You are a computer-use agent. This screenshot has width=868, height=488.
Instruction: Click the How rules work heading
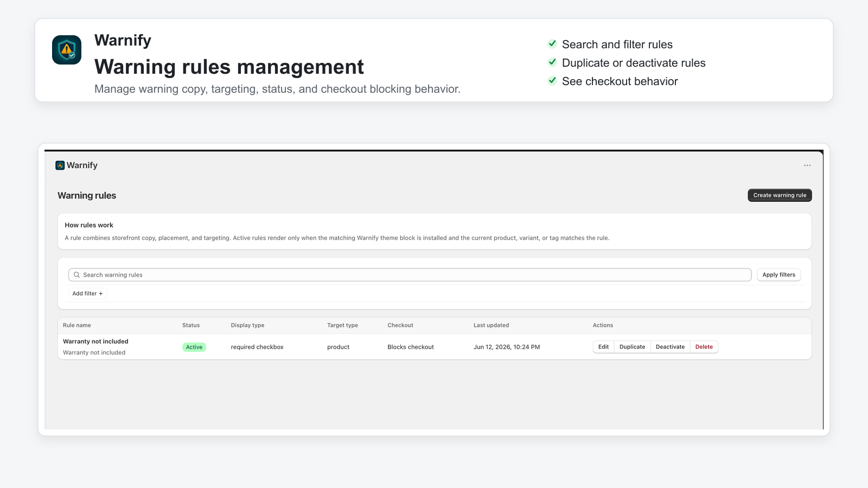click(x=89, y=225)
